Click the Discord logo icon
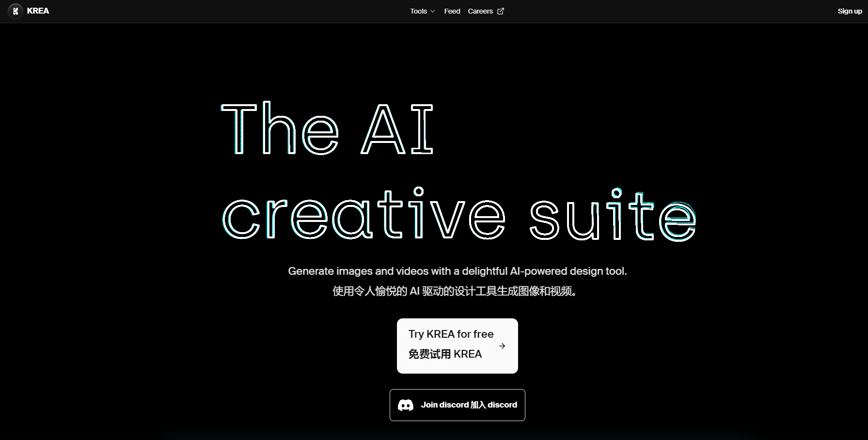This screenshot has height=440, width=868. [406, 405]
